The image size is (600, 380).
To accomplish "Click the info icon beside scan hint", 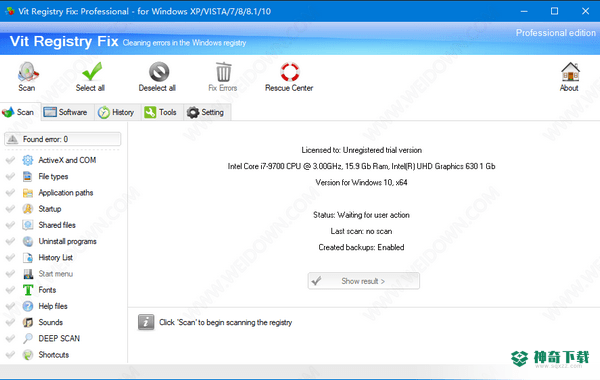I will tap(146, 322).
